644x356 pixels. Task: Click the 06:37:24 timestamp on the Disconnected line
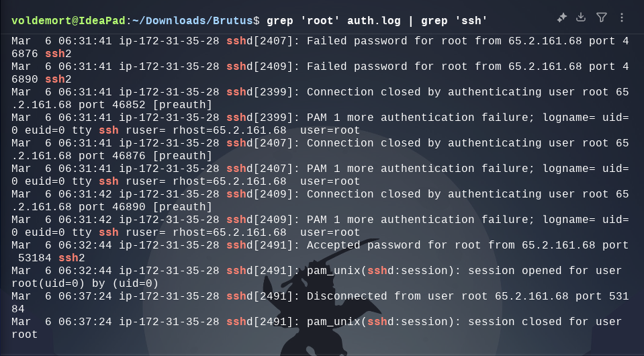[85, 296]
